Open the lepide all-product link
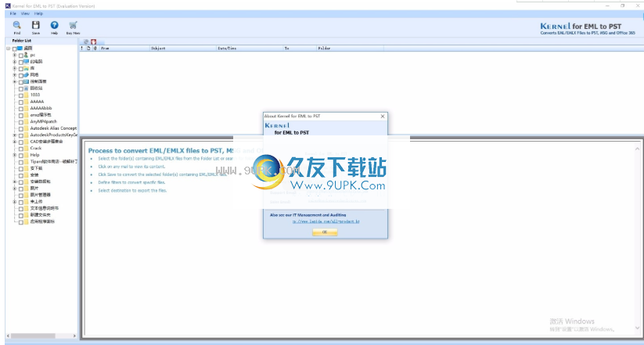Image resolution: width=644 pixels, height=345 pixels. (326, 222)
